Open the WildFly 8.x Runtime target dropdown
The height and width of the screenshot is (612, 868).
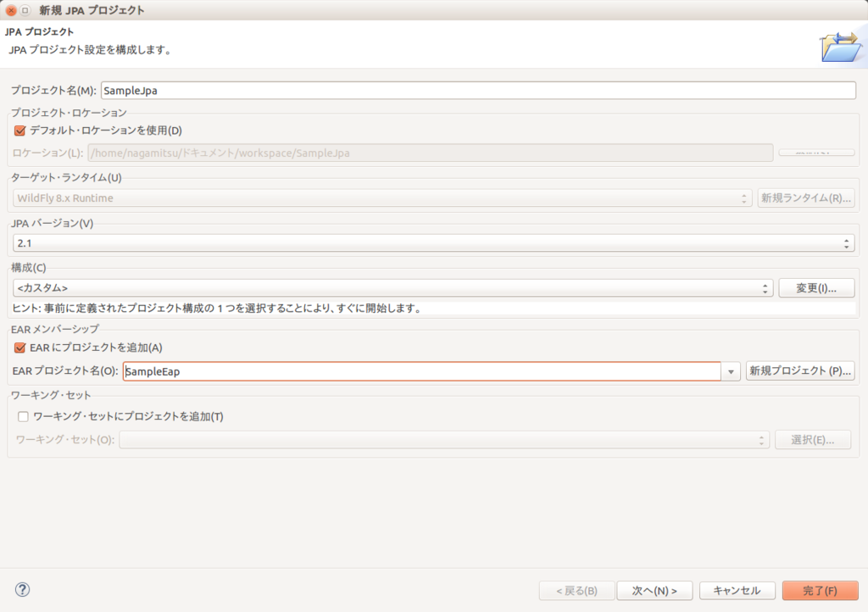[x=382, y=198]
